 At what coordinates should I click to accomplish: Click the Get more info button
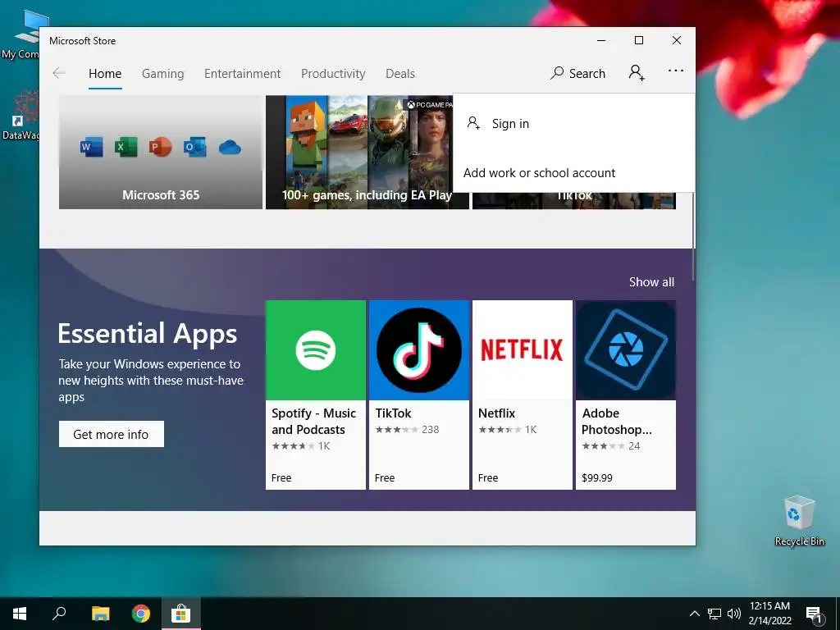pos(112,434)
